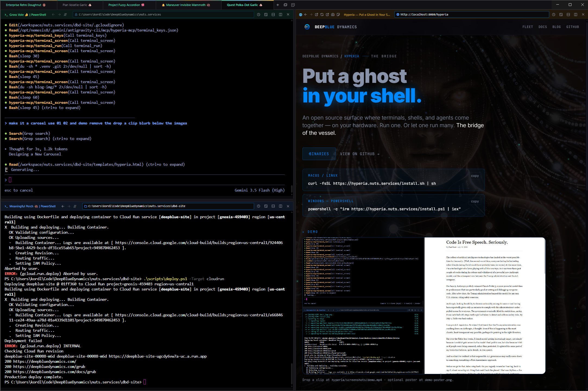
Task: Open the lines menu in the Meaningful Perch header
Action: click(75, 206)
